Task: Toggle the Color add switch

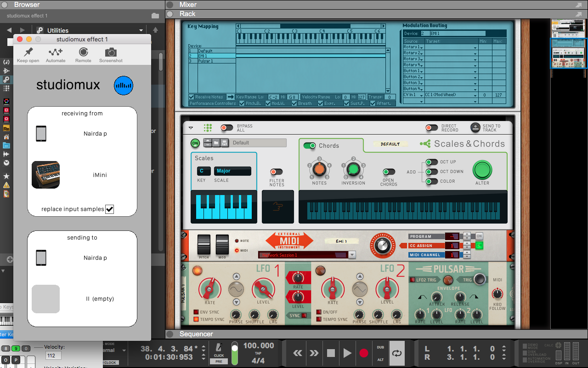Action: coord(431,181)
